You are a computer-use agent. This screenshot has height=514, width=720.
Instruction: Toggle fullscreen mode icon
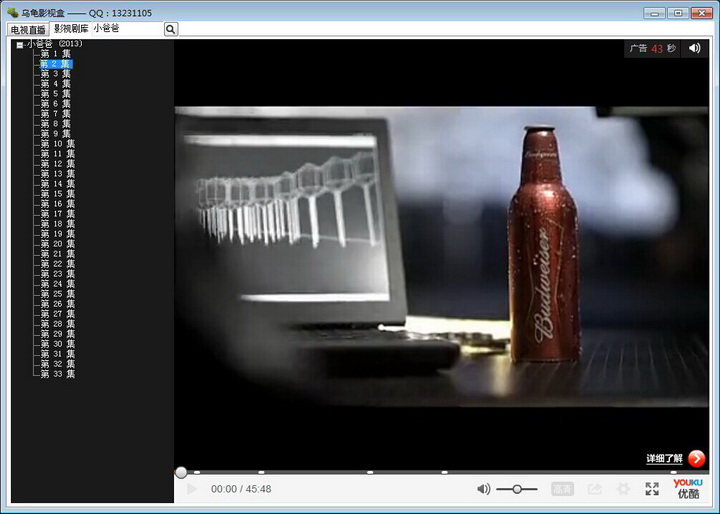click(x=652, y=489)
